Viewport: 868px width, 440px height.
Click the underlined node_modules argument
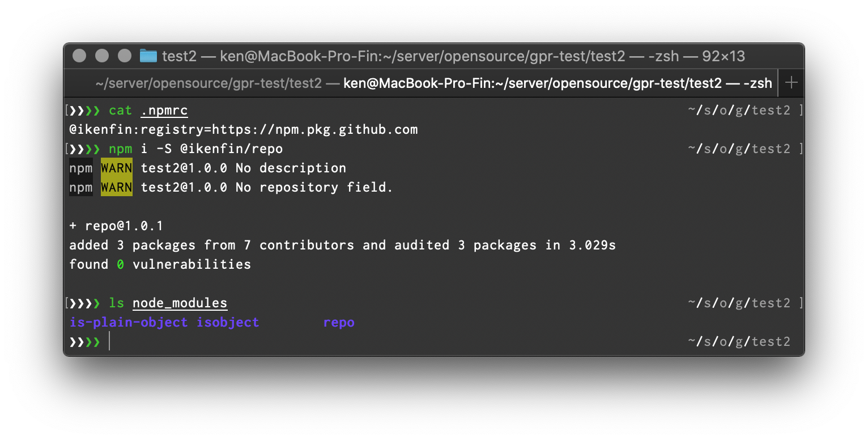pos(180,303)
